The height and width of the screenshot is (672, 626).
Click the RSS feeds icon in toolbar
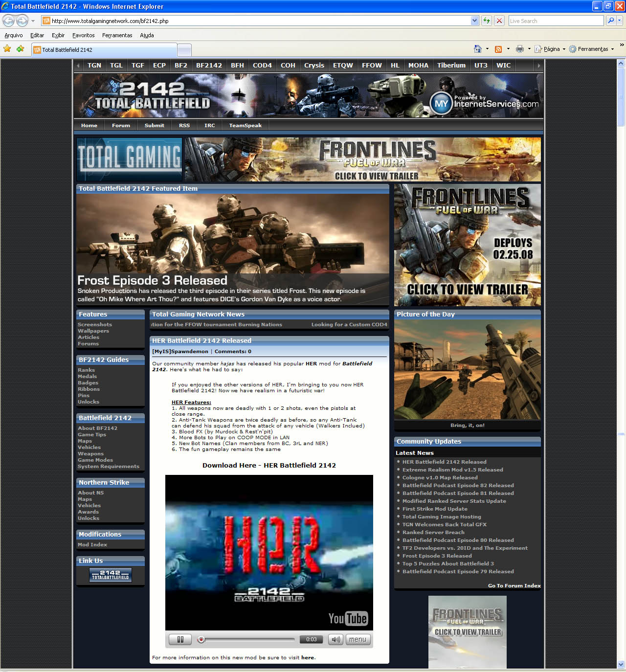pyautogui.click(x=498, y=49)
